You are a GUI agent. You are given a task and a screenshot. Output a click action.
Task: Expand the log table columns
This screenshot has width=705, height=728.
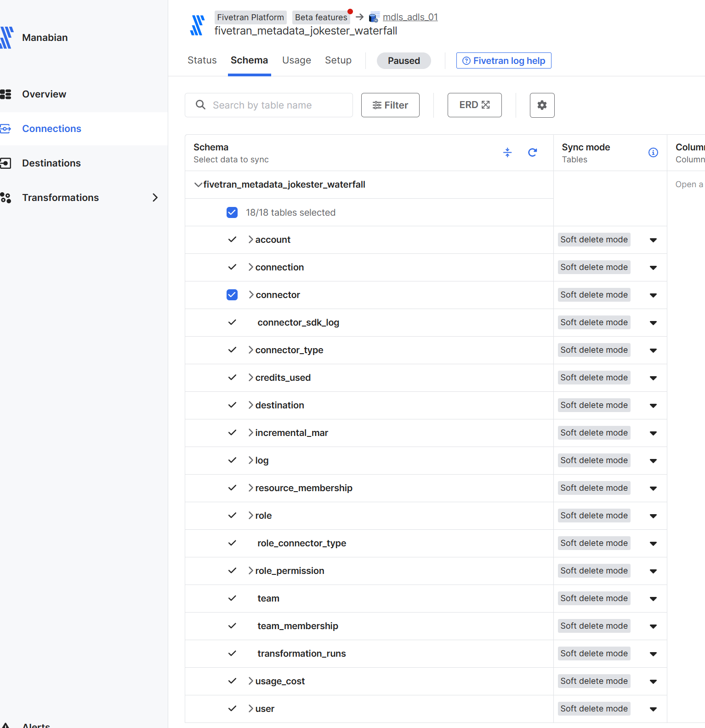[x=250, y=460]
